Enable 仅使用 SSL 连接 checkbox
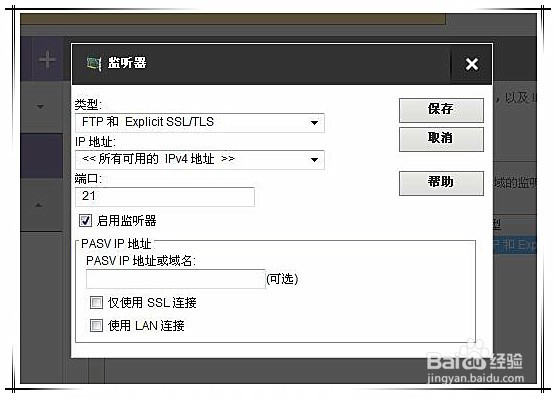 tap(96, 303)
